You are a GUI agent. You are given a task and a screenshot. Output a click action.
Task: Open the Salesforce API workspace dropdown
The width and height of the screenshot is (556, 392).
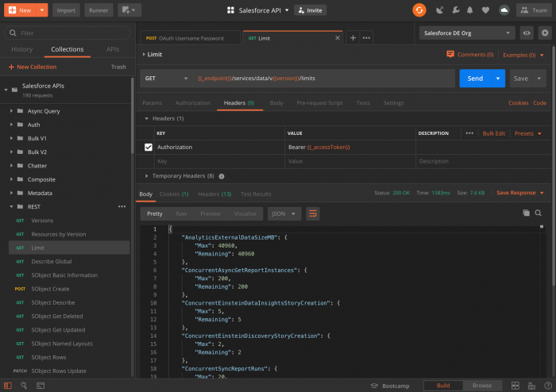coord(287,10)
